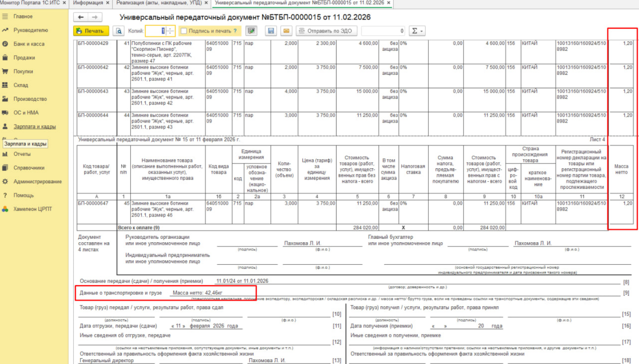Open Хамелеон ЦРПТ in the sidebar
This screenshot has width=639, height=364.
coord(32,209)
